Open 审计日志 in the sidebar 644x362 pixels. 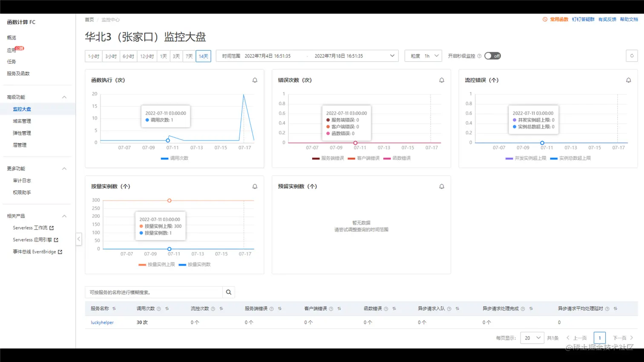coord(22,181)
